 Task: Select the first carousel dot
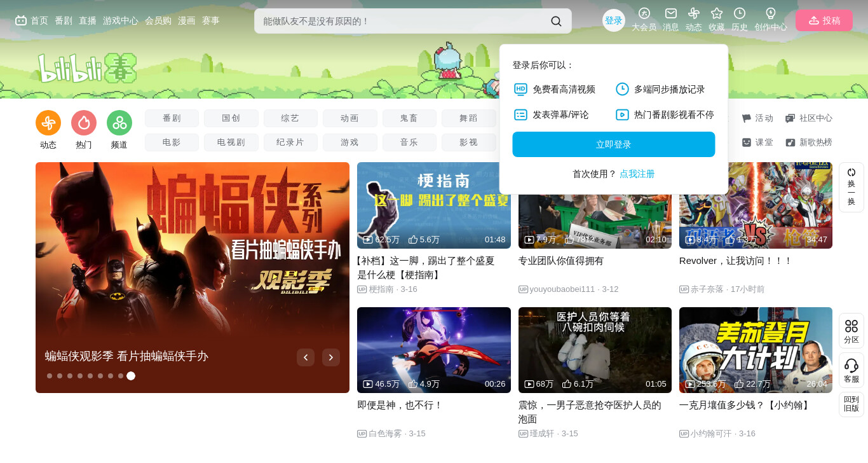pyautogui.click(x=50, y=376)
